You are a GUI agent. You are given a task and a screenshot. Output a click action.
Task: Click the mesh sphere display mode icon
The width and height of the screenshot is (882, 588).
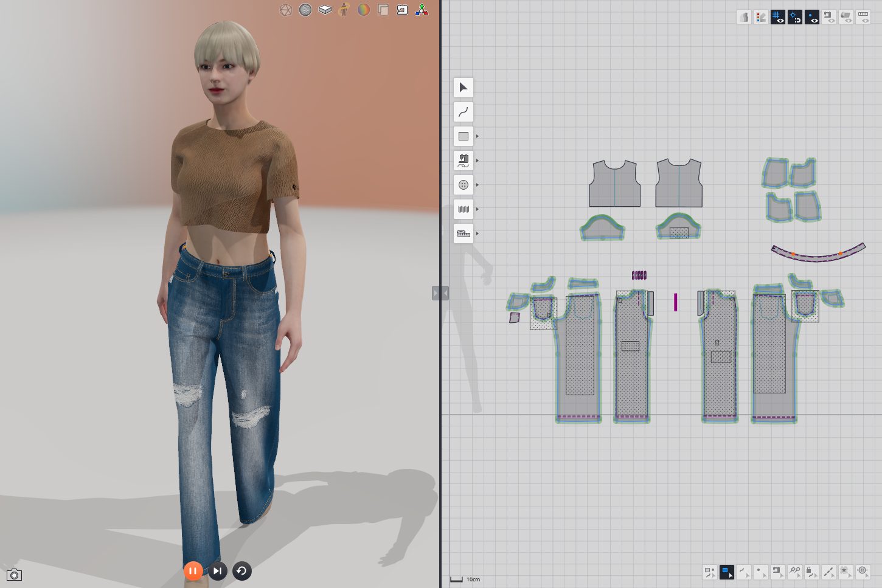point(305,9)
